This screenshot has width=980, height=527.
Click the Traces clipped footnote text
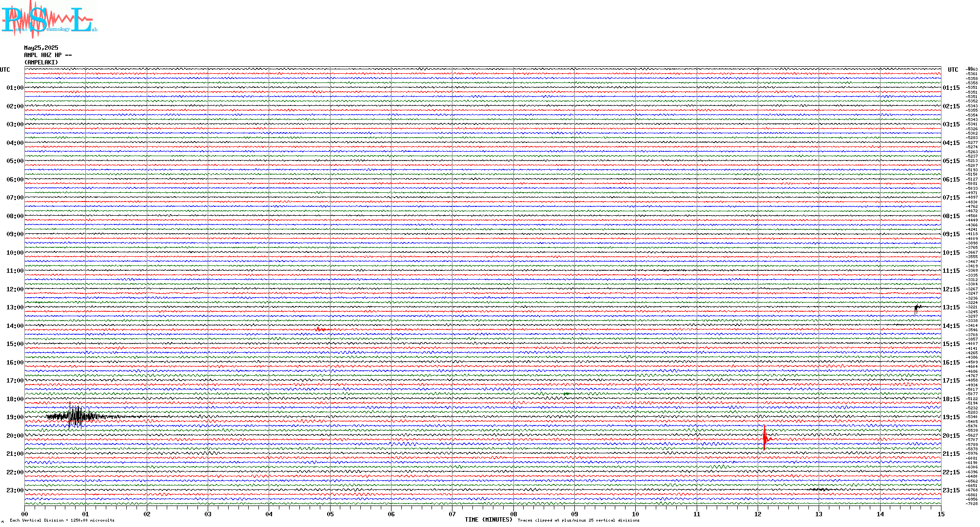point(578,520)
